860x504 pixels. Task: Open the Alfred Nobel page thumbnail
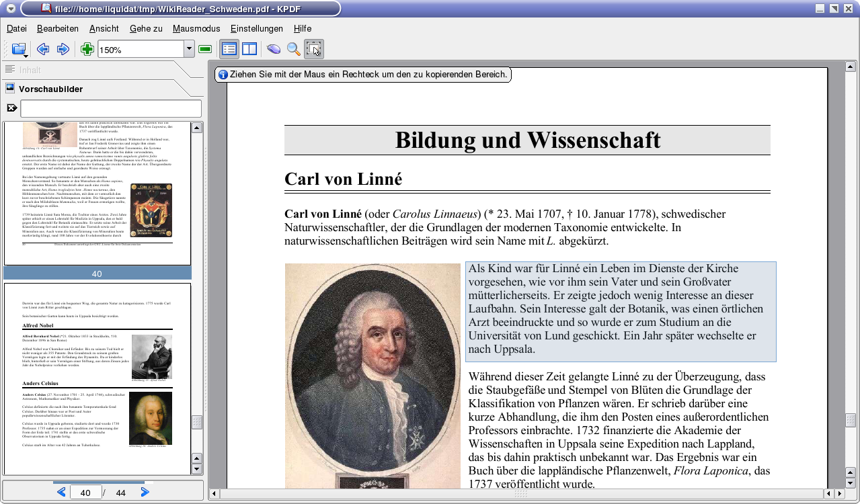(x=97, y=378)
